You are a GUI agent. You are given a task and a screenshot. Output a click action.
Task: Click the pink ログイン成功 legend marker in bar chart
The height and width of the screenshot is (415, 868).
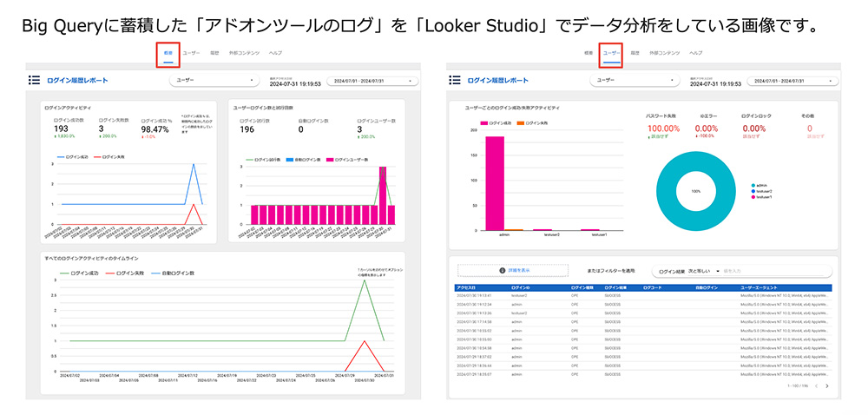click(482, 123)
